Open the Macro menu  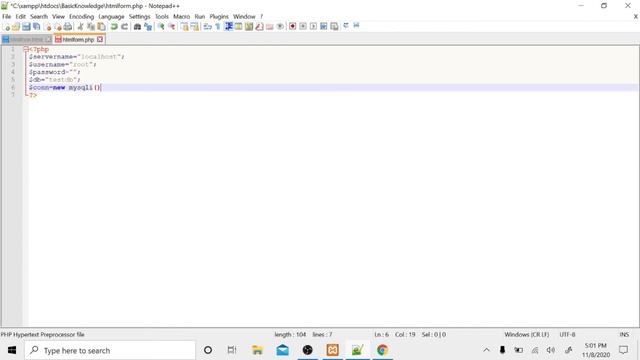tap(181, 16)
